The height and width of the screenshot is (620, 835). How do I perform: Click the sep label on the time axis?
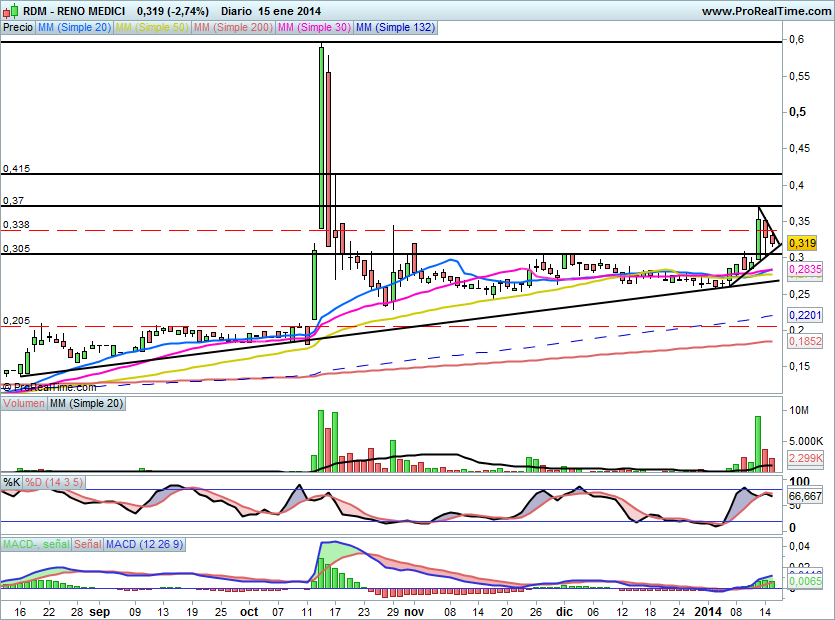tap(100, 611)
